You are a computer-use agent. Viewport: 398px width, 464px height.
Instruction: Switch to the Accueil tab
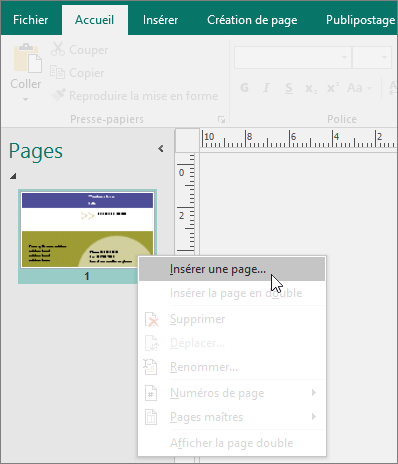[95, 20]
